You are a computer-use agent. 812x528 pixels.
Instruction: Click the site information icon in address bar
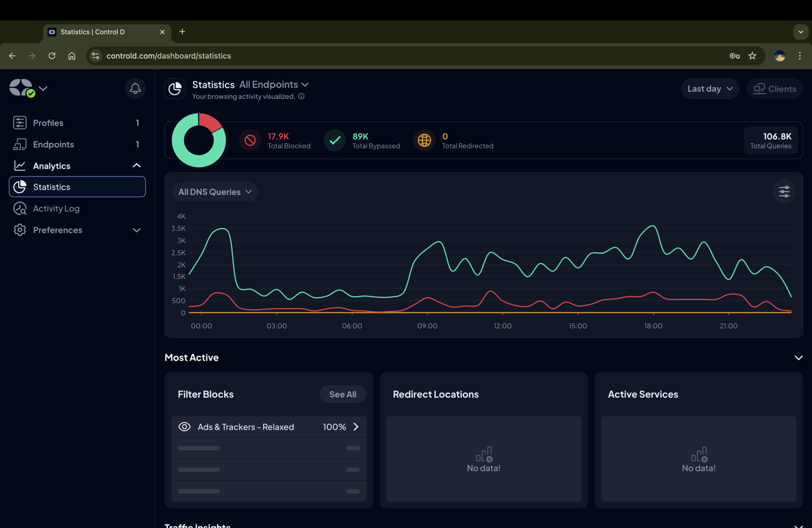pyautogui.click(x=95, y=56)
